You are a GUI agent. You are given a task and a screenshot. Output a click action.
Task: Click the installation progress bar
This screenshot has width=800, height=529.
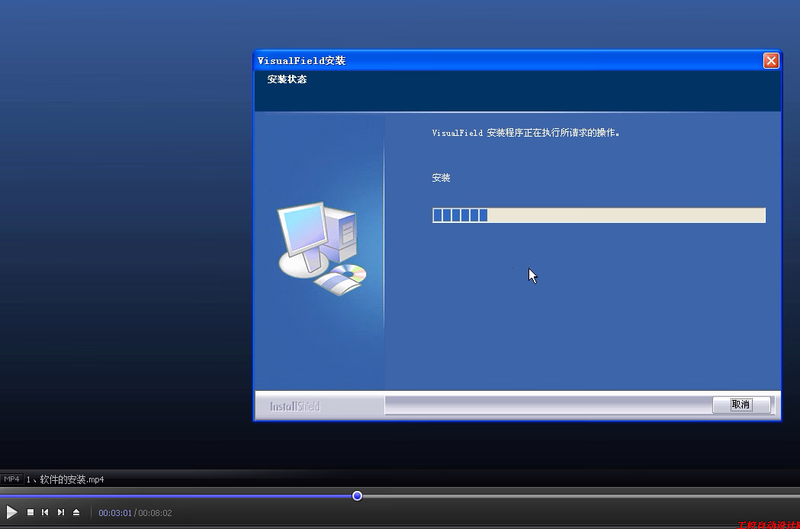(x=599, y=215)
